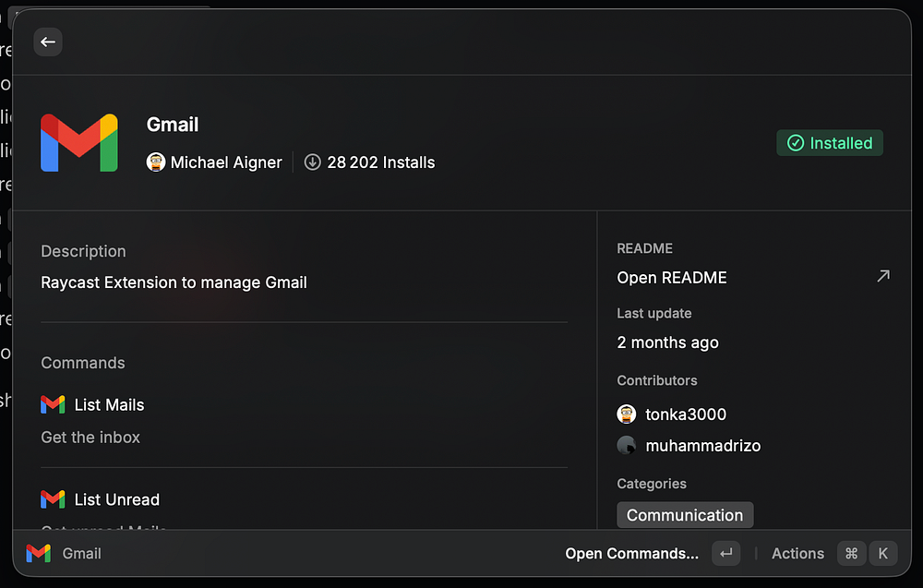923x588 pixels.
Task: Select the Communication category tag
Action: (685, 515)
